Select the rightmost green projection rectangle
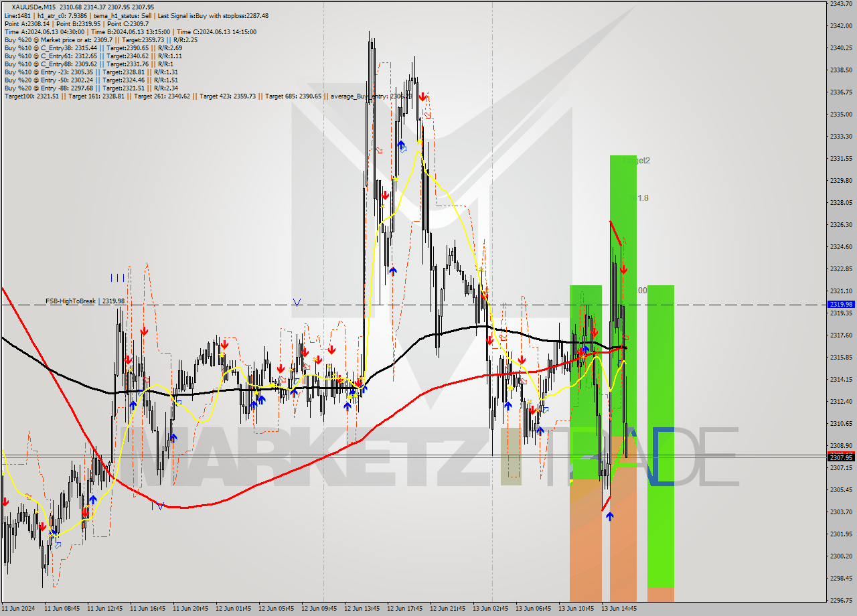Screen dimensions: 857x616 click(660, 436)
